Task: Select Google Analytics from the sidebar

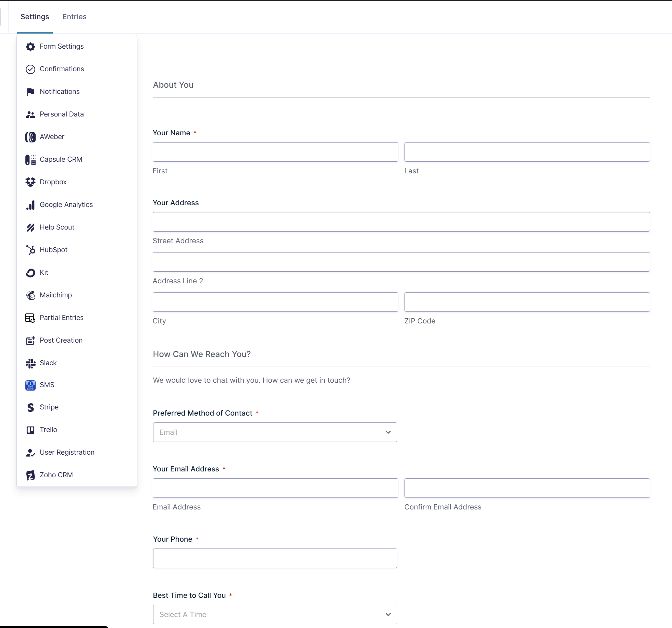Action: [66, 205]
